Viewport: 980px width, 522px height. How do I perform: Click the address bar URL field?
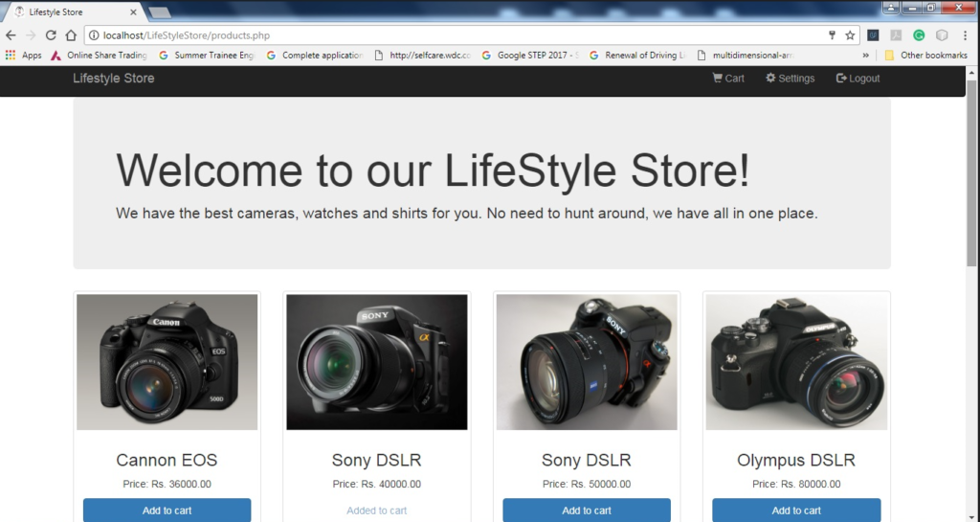pos(462,35)
